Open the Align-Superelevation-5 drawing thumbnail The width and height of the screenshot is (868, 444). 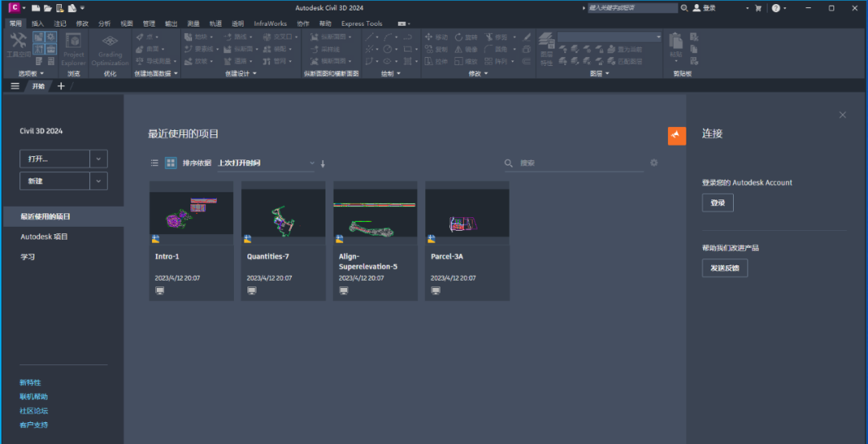click(x=375, y=213)
